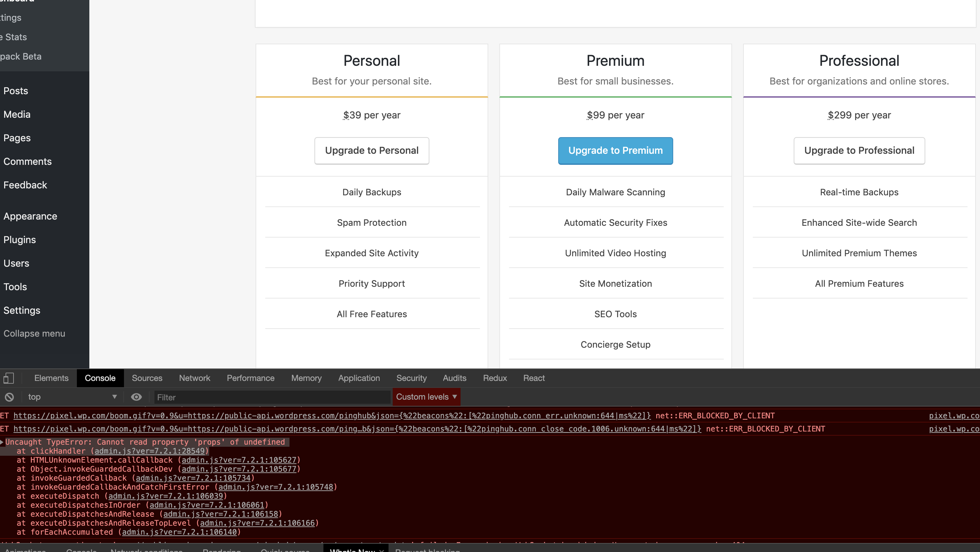This screenshot has width=980, height=552.
Task: Open the React DevTools tab
Action: [x=534, y=378]
